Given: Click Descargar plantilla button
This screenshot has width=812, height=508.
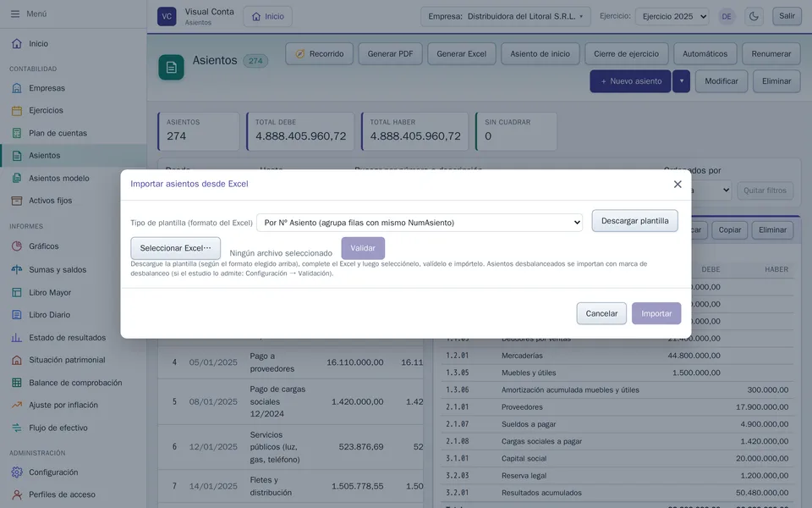Looking at the screenshot, I should [x=635, y=221].
